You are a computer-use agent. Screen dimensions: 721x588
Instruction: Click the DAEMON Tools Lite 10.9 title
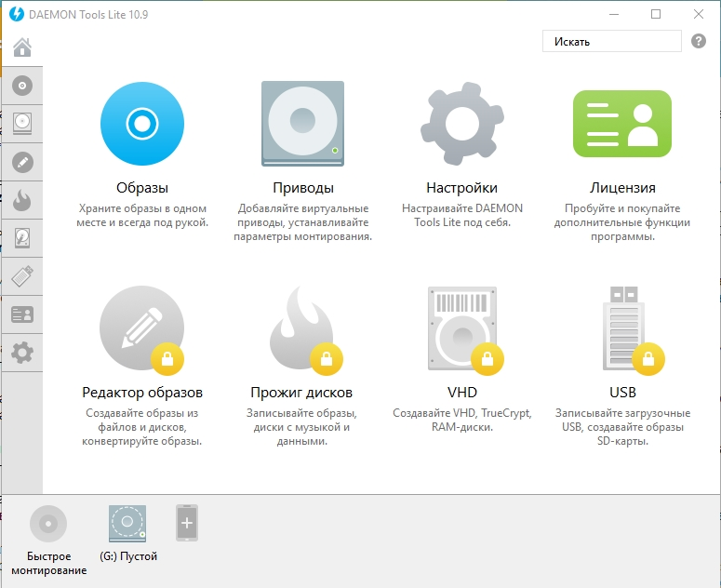pyautogui.click(x=88, y=14)
